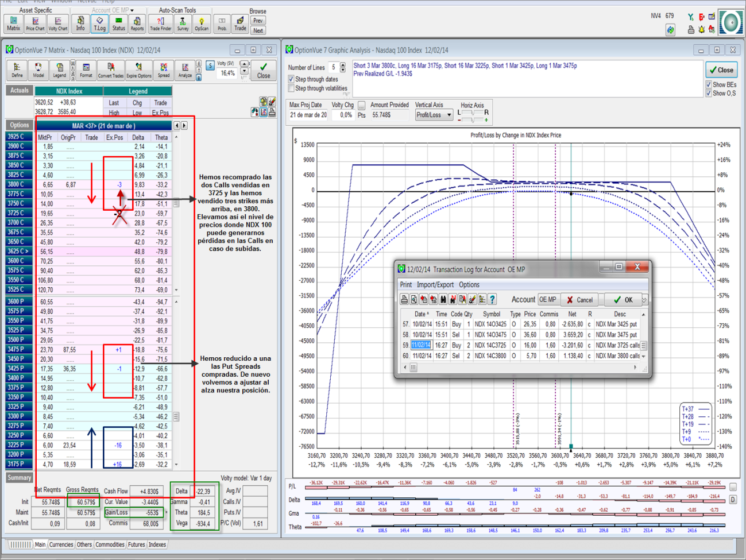Click Cancel in Transaction Log
Screen dimensions: 746x560
pos(579,300)
